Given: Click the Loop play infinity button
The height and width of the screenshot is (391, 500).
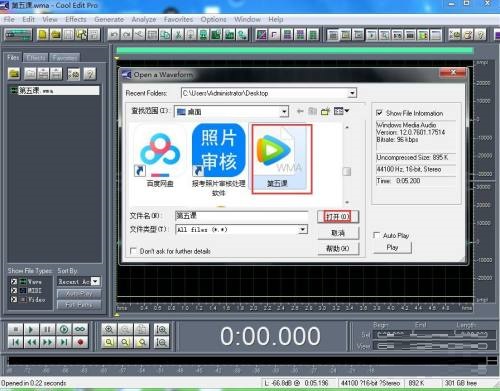Looking at the screenshot, I should [x=80, y=329].
